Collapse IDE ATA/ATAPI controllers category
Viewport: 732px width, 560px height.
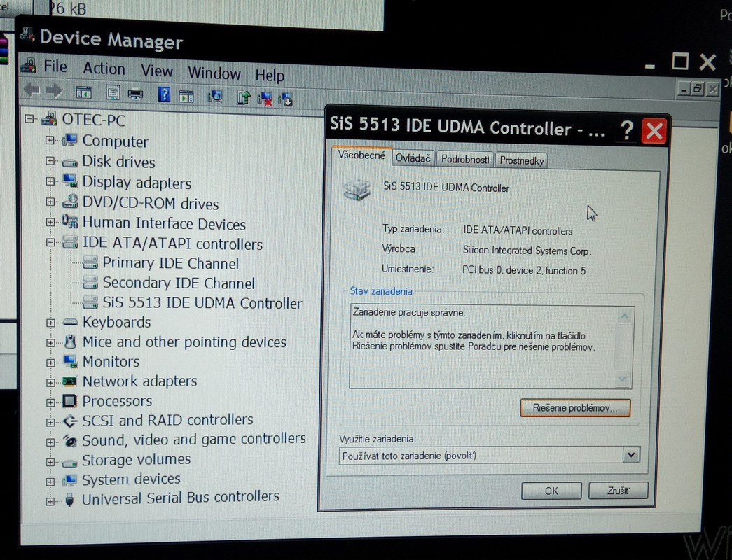click(50, 242)
